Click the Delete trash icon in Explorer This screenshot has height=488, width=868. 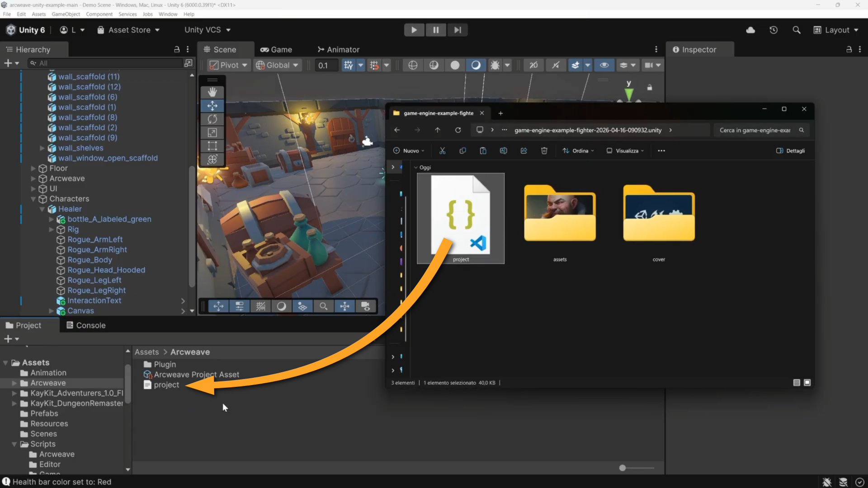(544, 150)
